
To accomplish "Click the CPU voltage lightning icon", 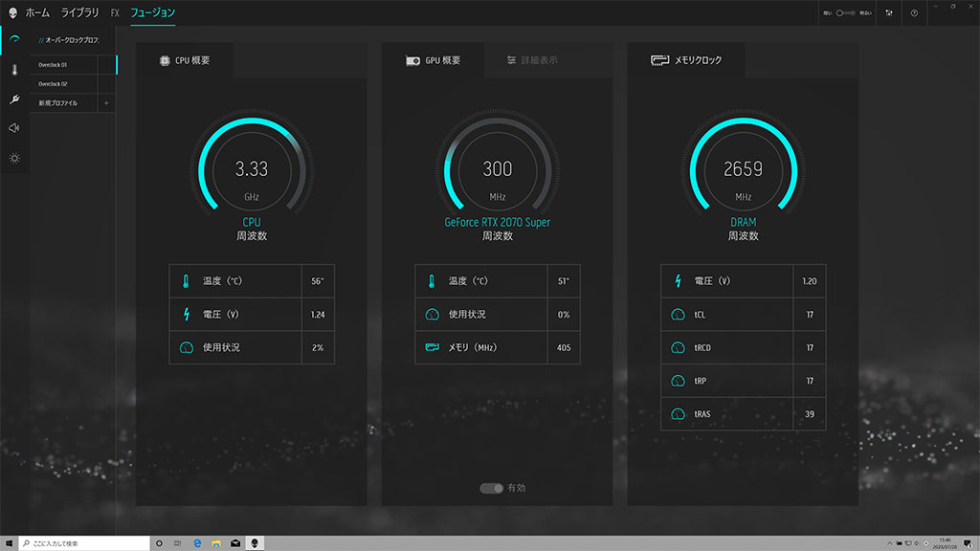I will (x=187, y=314).
